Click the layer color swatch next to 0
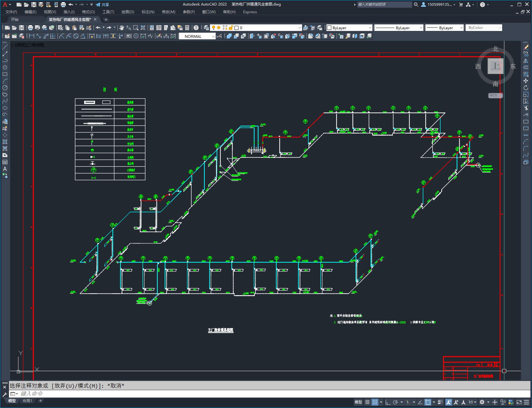The width and height of the screenshot is (532, 408). tap(236, 28)
